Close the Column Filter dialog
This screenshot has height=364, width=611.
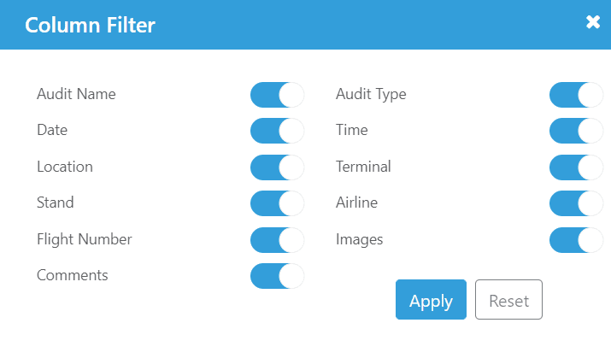click(593, 22)
